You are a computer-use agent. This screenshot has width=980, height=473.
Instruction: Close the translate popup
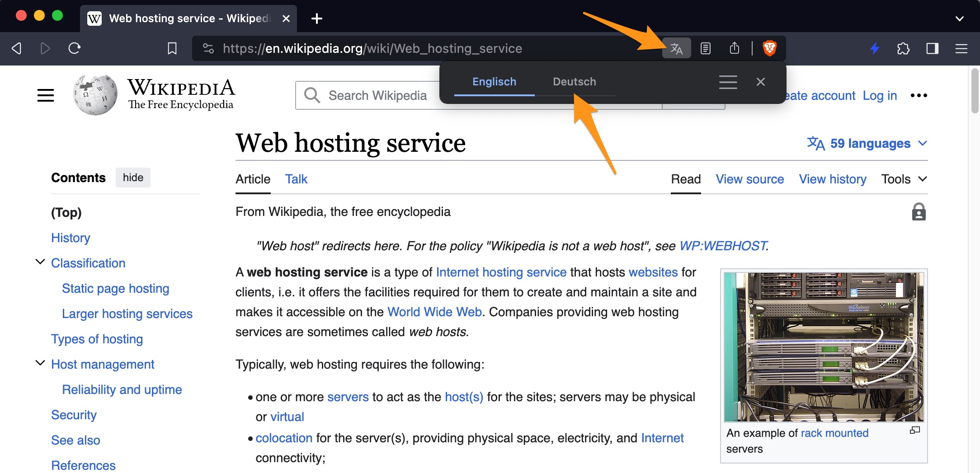coord(761,82)
